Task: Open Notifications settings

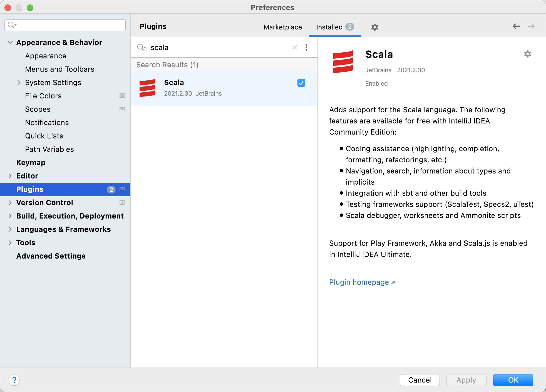Action: coord(47,123)
